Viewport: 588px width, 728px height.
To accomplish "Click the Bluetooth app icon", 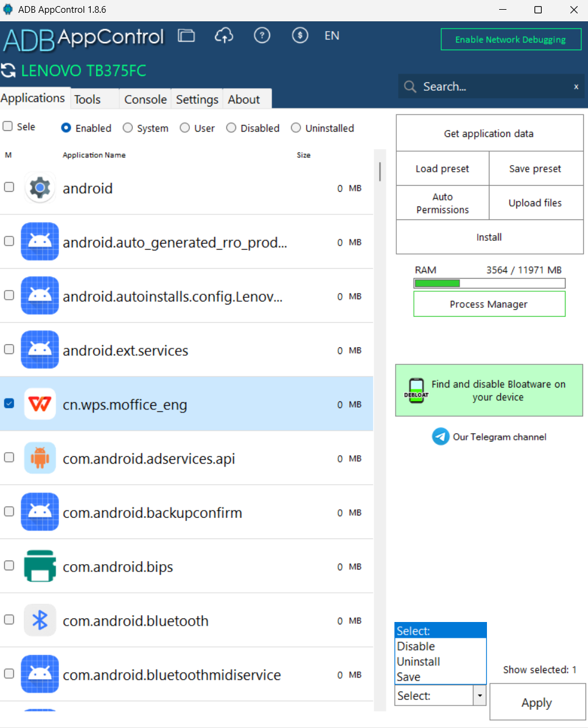I will click(40, 620).
